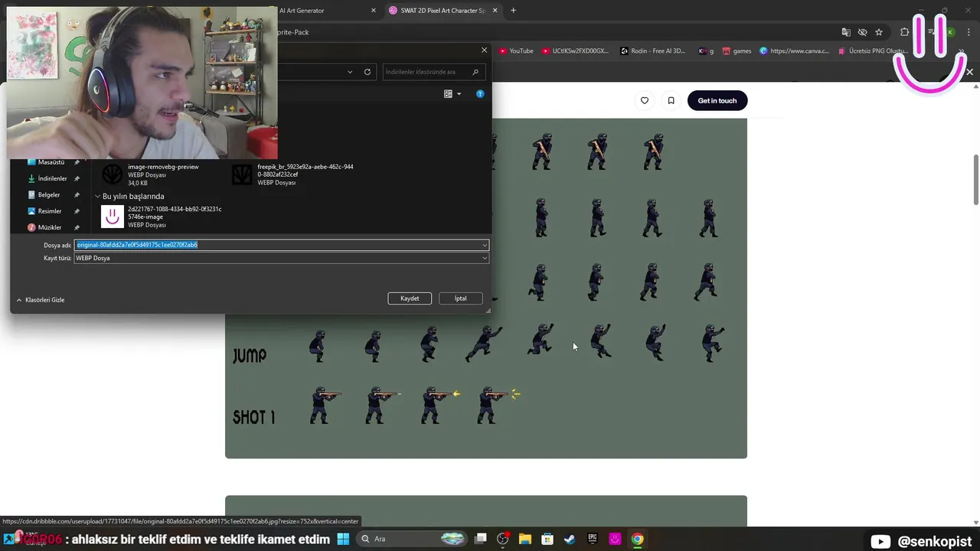Save shot with bookmark icon
The image size is (980, 551).
point(671,100)
